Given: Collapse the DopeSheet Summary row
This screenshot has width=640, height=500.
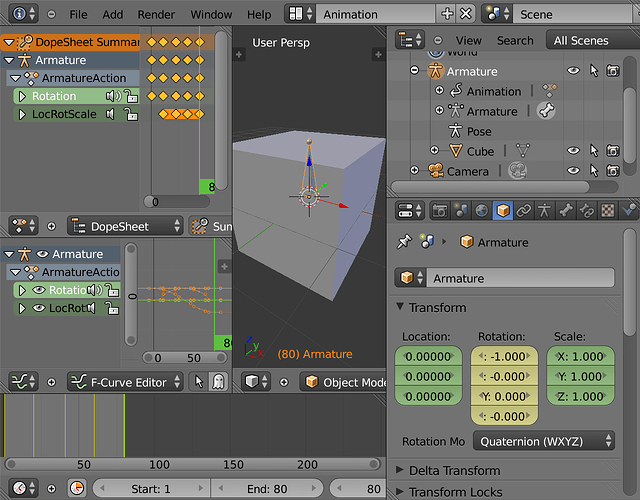Looking at the screenshot, I should tap(9, 42).
